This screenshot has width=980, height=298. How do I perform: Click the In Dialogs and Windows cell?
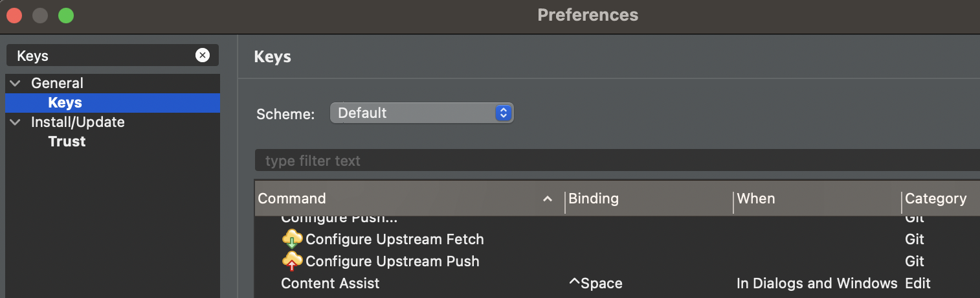pos(817,283)
